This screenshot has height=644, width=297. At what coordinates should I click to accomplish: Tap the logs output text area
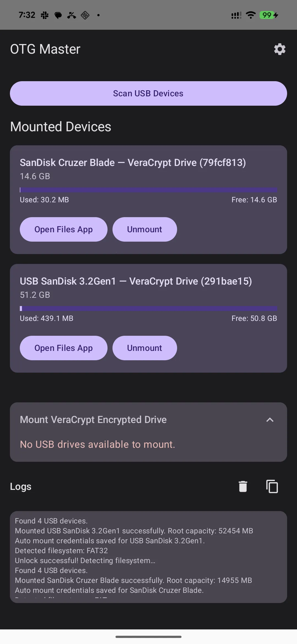pyautogui.click(x=148, y=557)
